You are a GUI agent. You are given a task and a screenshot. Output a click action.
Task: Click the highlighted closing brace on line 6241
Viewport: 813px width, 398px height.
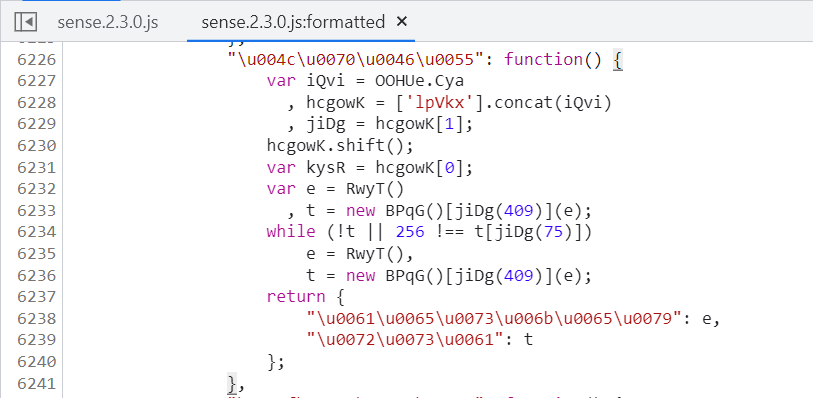(232, 384)
